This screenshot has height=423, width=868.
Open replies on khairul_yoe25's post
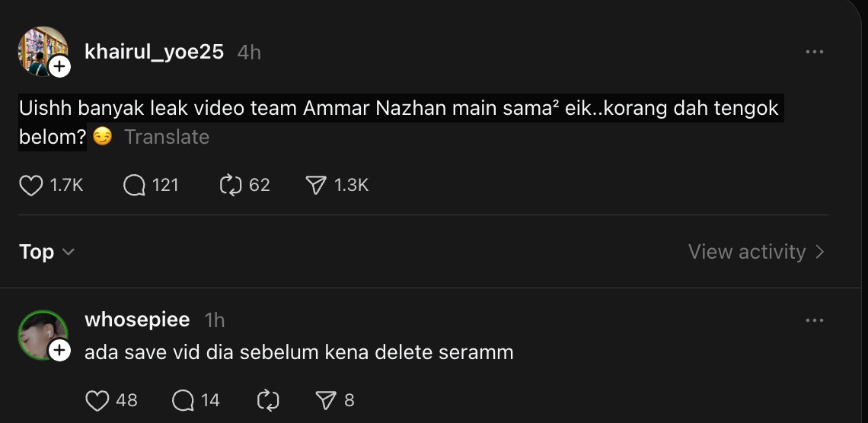click(134, 186)
